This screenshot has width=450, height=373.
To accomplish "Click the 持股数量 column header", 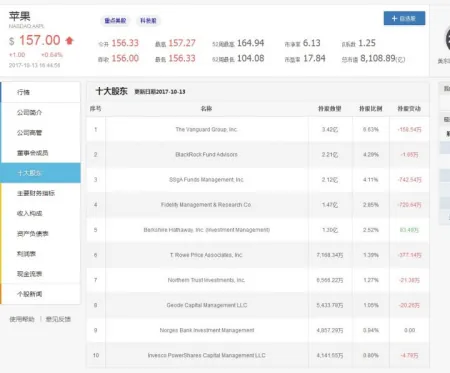I will pyautogui.click(x=330, y=109).
